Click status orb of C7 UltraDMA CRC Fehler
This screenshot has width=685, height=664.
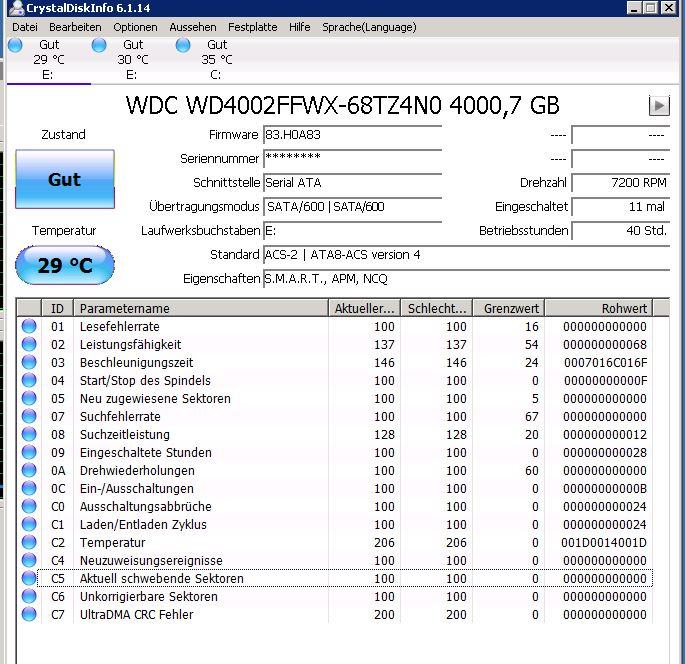coord(29,614)
